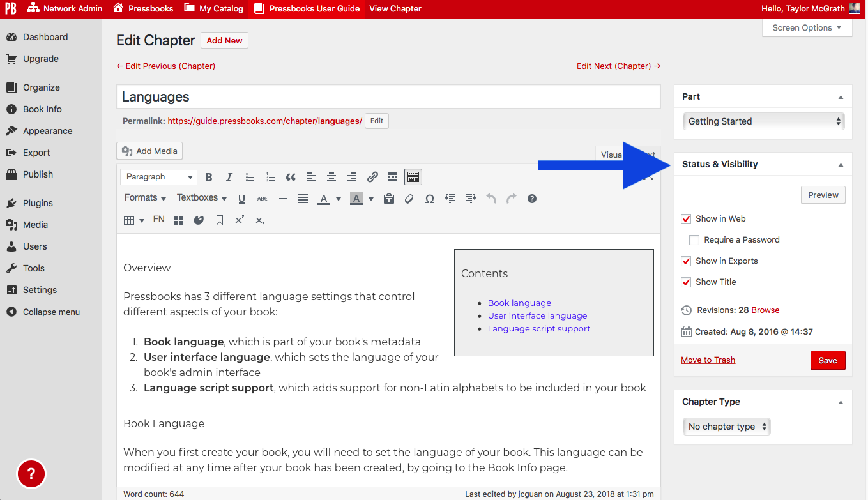Apply subscript formatting
The width and height of the screenshot is (868, 500).
[260, 220]
